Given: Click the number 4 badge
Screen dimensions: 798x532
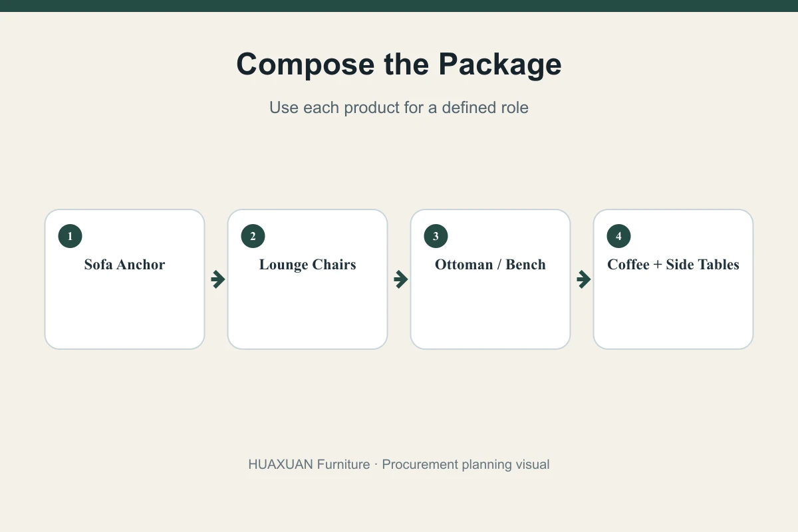Looking at the screenshot, I should coord(618,236).
